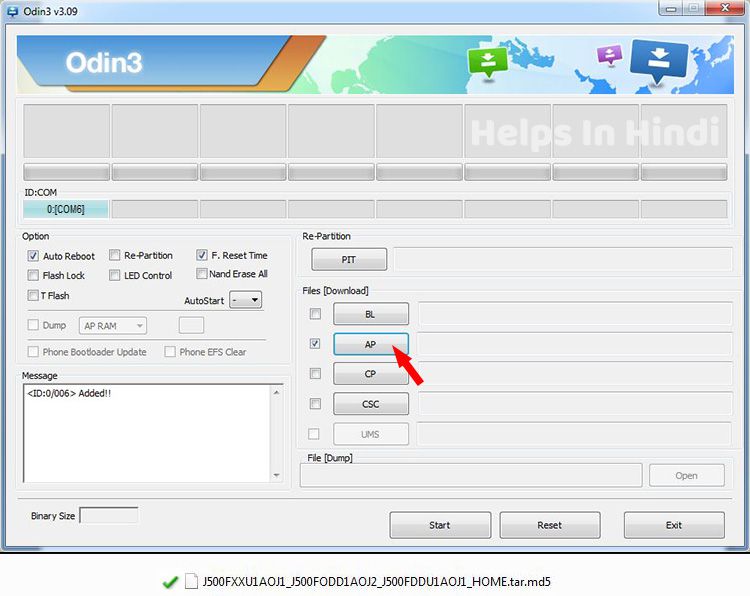Click the first progress bar slot
The height and width of the screenshot is (596, 750).
coord(66,172)
